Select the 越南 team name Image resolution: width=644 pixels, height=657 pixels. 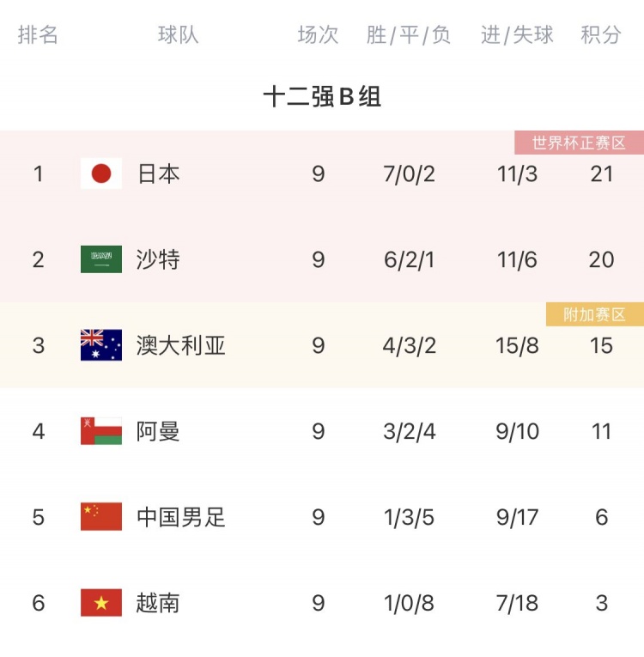pos(158,603)
